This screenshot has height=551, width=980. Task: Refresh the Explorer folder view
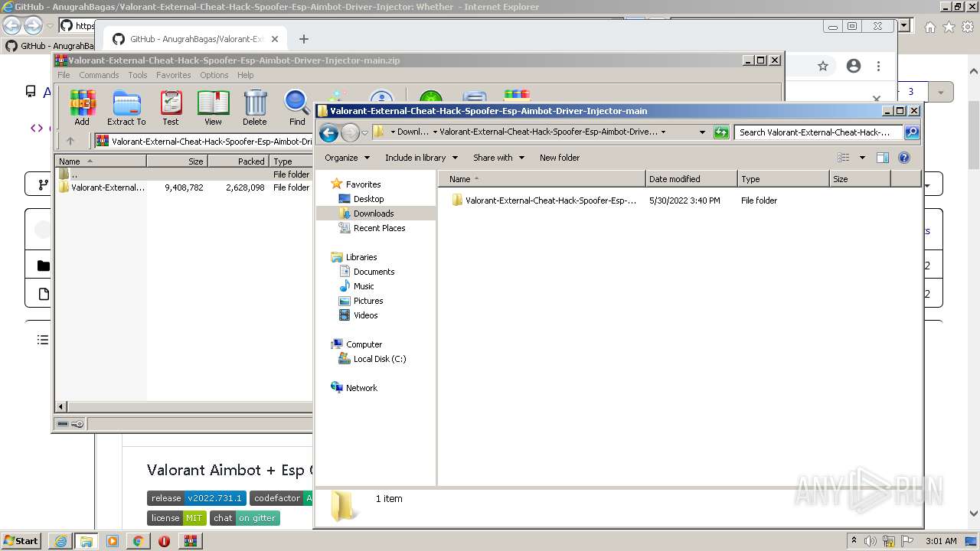[720, 132]
